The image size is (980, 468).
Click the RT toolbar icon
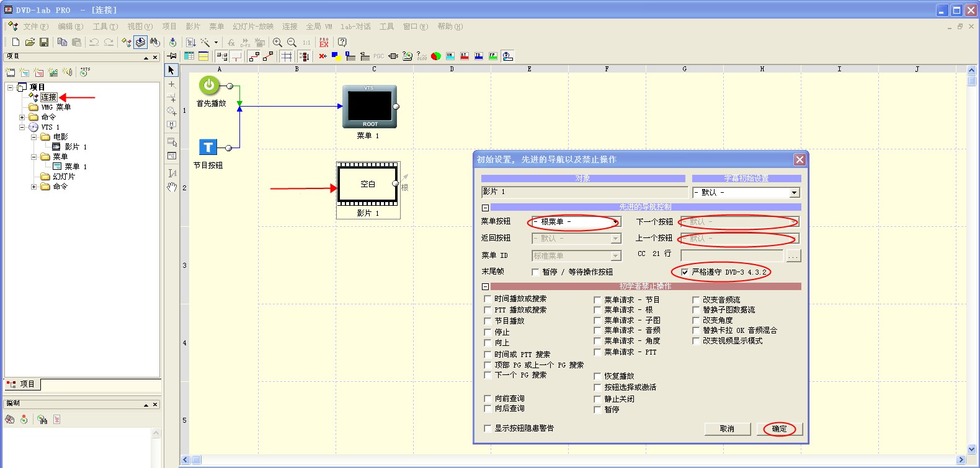465,56
